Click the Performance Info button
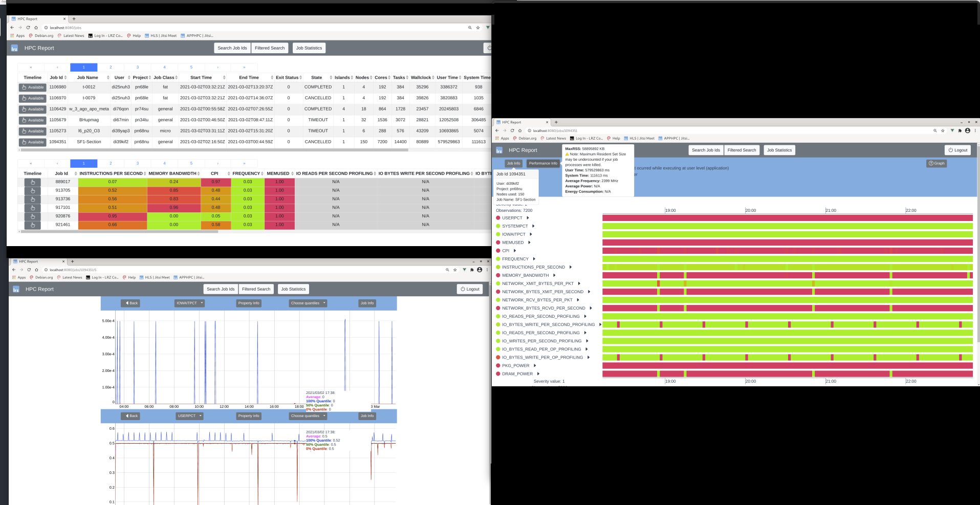 tap(542, 163)
